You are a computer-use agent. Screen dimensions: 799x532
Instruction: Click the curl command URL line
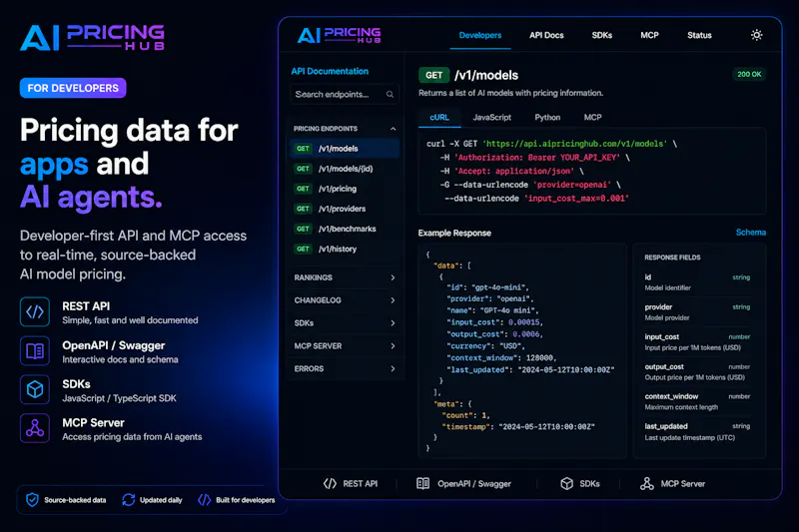point(551,144)
